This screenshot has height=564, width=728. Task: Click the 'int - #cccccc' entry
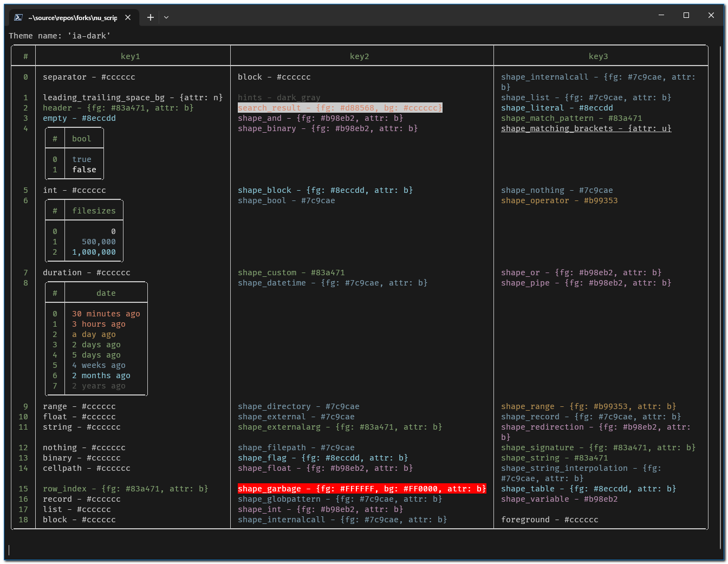(x=75, y=190)
